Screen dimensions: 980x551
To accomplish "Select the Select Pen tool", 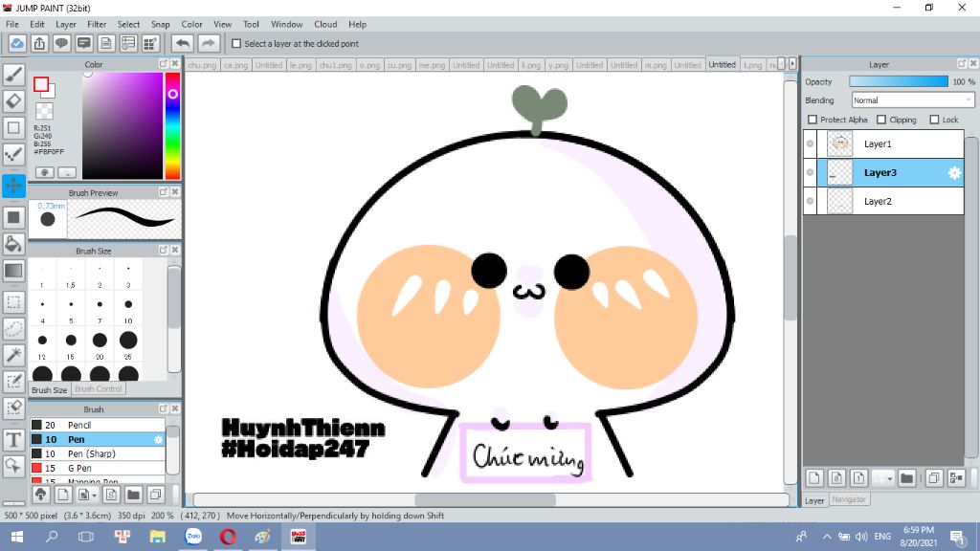I will coord(13,381).
